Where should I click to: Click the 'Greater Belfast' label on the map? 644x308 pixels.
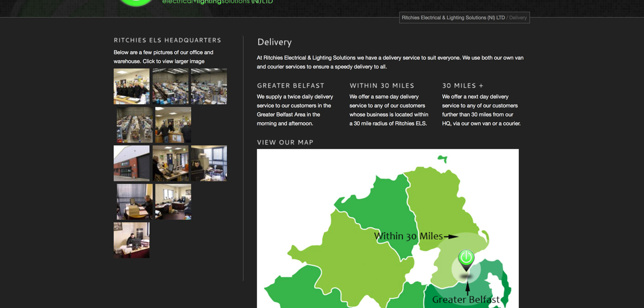tap(466, 300)
